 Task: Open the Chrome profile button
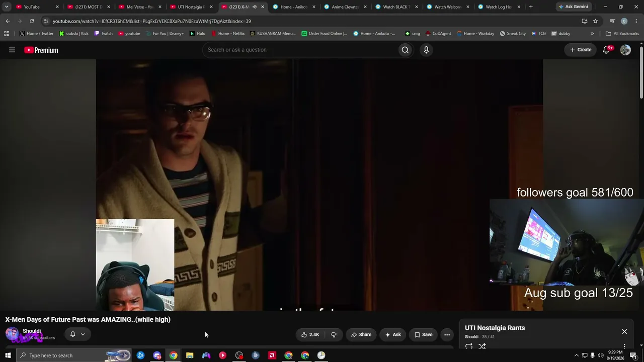[x=624, y=21]
